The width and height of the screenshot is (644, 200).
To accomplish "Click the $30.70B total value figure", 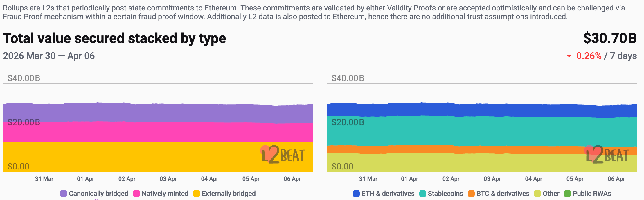I will point(610,38).
